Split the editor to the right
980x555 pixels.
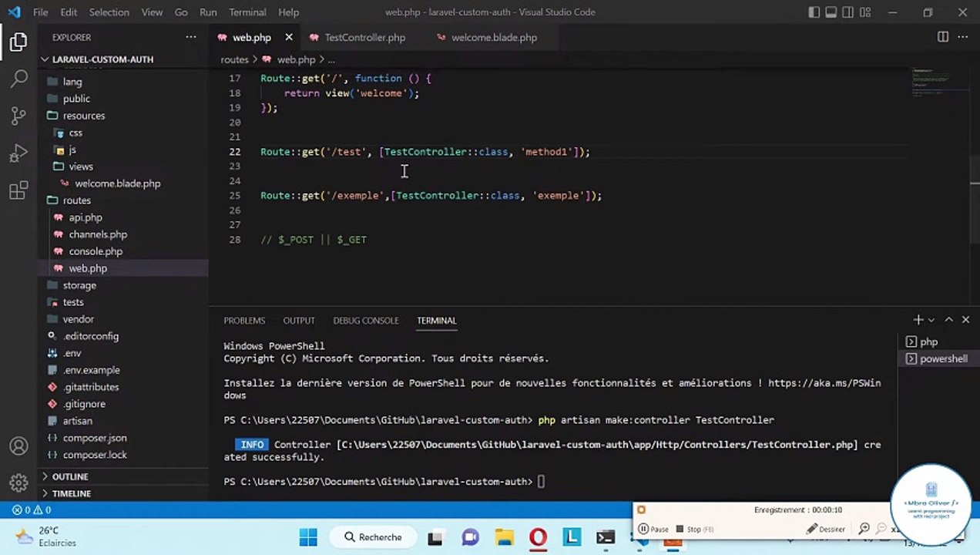[942, 37]
